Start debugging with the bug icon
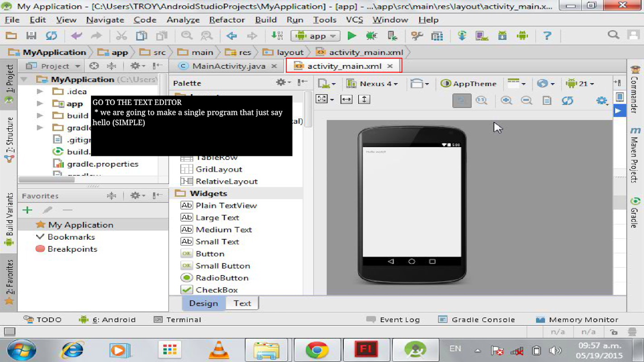Viewport: 644px width, 362px height. 371,36
